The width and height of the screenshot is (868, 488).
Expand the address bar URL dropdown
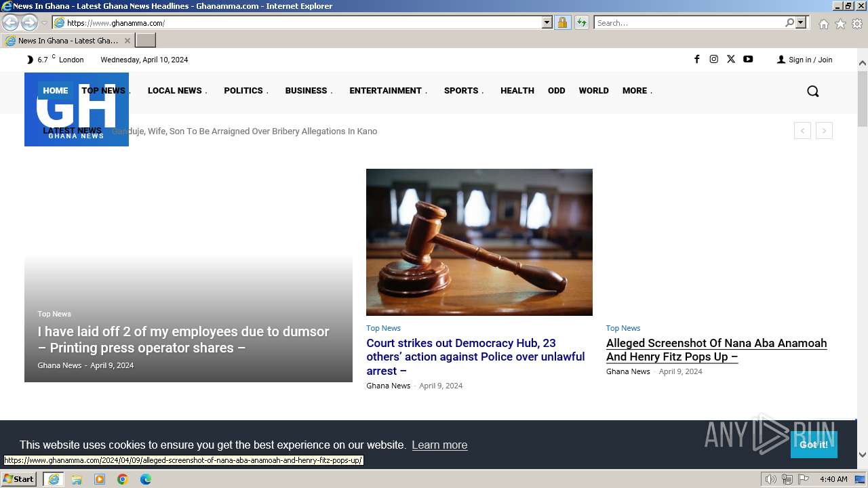[547, 23]
